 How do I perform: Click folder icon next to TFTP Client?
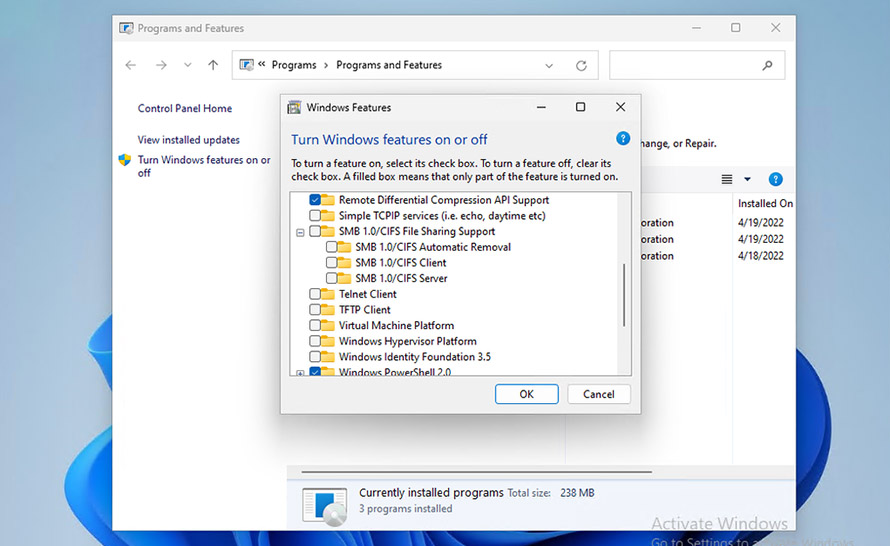328,310
